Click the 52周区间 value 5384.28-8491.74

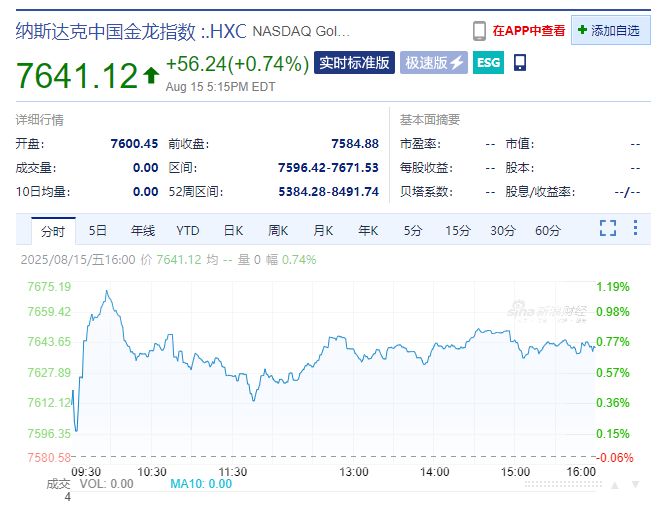click(328, 192)
